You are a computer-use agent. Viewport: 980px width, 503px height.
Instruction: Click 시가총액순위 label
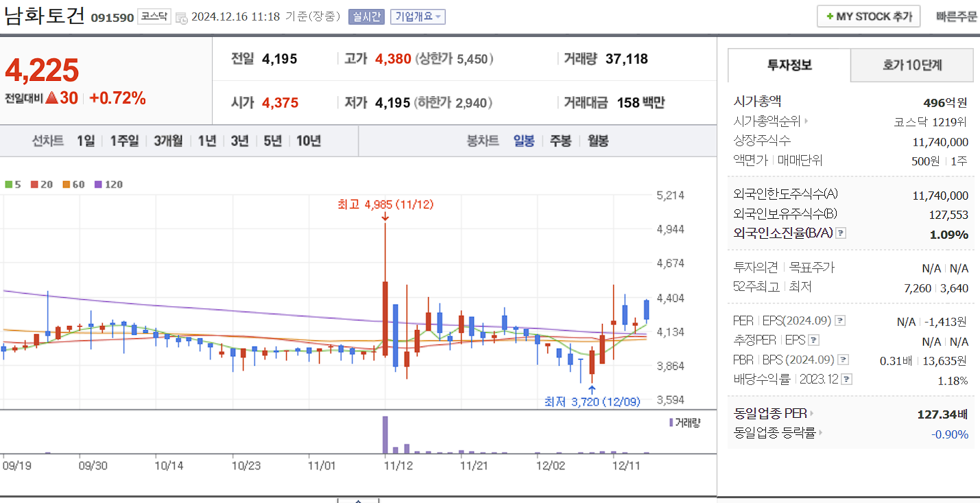(x=767, y=121)
